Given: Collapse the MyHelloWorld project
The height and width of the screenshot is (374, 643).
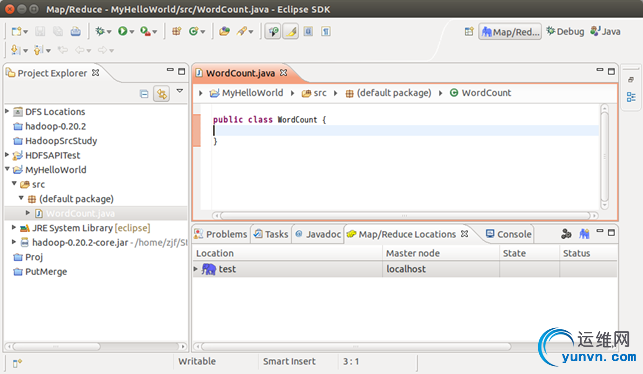Looking at the screenshot, I should coord(7,169).
